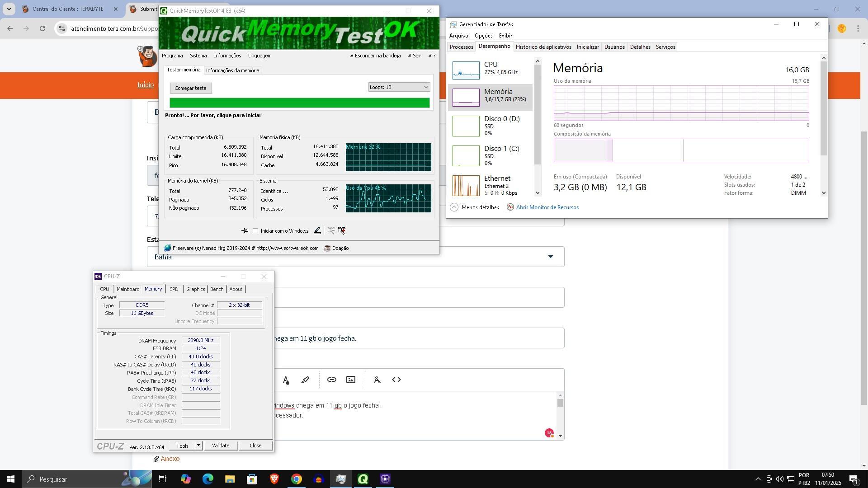Click the Anexo link
Image resolution: width=868 pixels, height=488 pixels.
coord(170,459)
